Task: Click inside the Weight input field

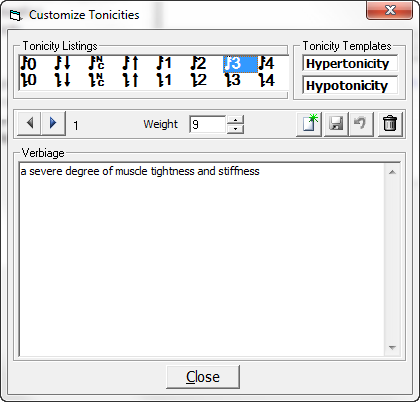Action: [208, 124]
